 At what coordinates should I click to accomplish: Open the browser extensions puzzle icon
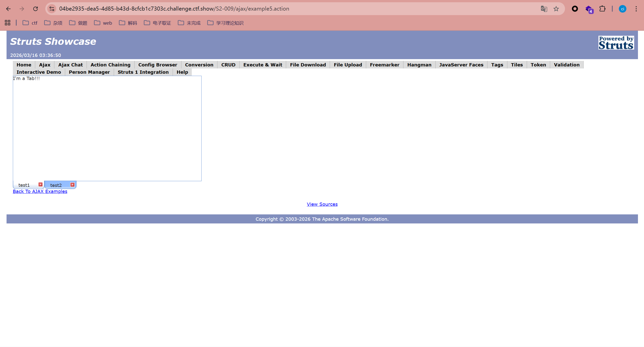pos(602,9)
